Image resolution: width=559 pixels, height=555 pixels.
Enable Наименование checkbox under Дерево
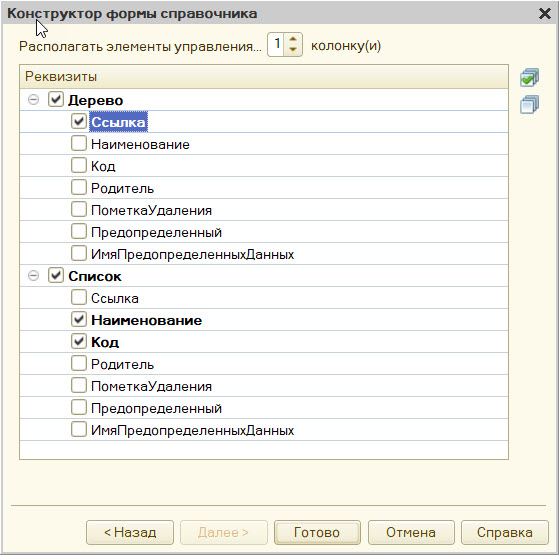(78, 144)
